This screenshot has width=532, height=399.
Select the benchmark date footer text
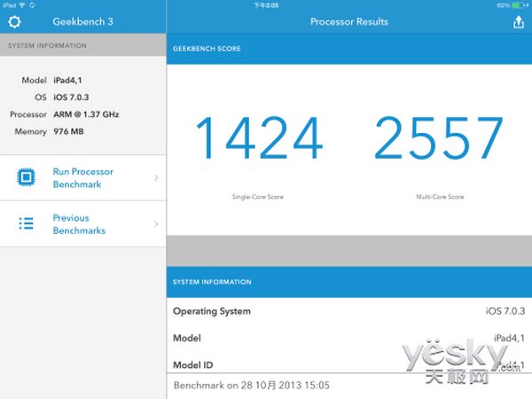pyautogui.click(x=252, y=386)
